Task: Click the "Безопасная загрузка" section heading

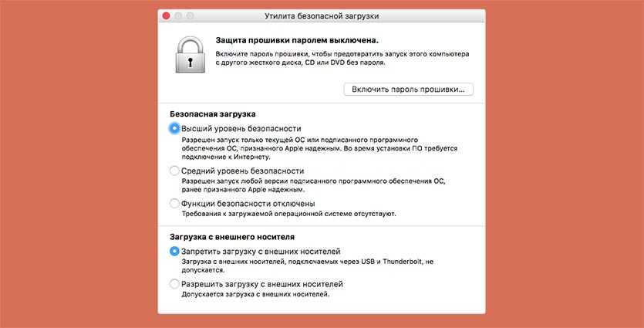Action: 212,113
